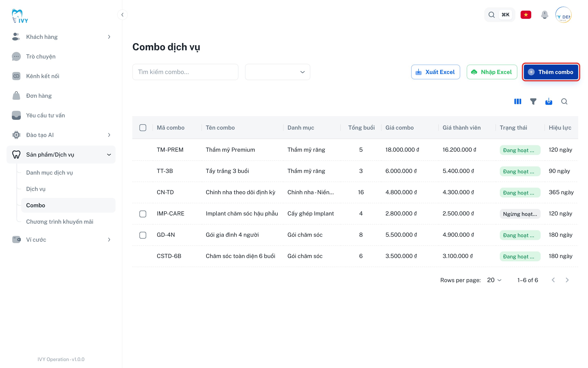Expand the Đào tạo AI menu chevron
This screenshot has width=588, height=368.
109,135
